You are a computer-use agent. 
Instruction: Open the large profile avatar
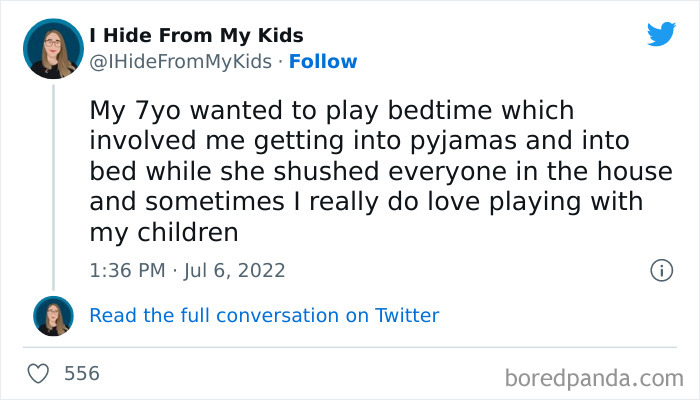(x=54, y=49)
